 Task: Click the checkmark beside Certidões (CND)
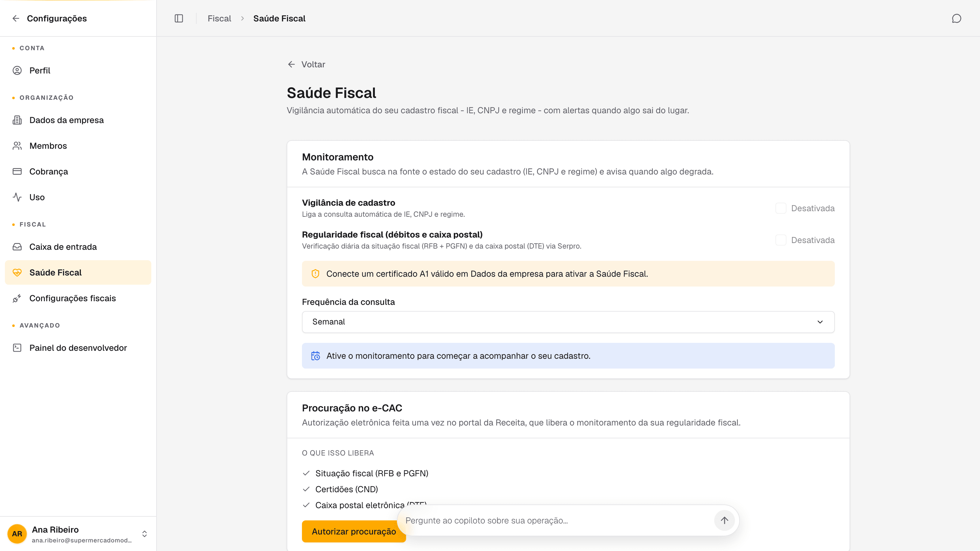[306, 489]
